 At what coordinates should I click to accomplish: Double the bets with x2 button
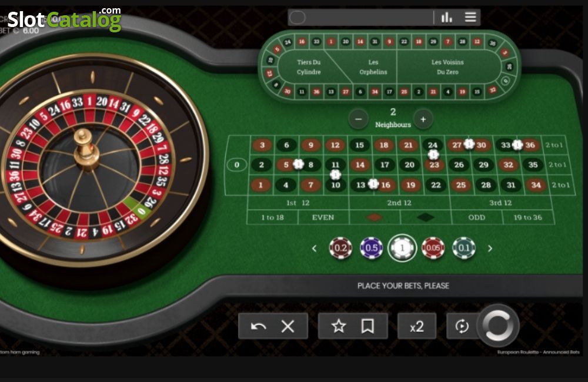click(x=417, y=326)
